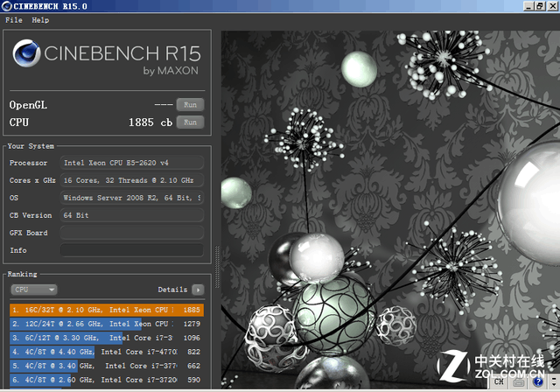Run the OpenGL benchmark
Viewport: 560px width, 392px height.
190,105
